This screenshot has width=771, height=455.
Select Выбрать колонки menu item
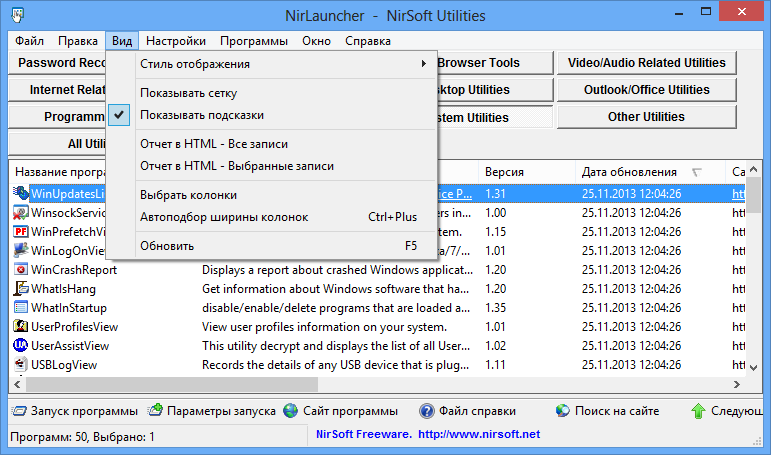click(271, 195)
